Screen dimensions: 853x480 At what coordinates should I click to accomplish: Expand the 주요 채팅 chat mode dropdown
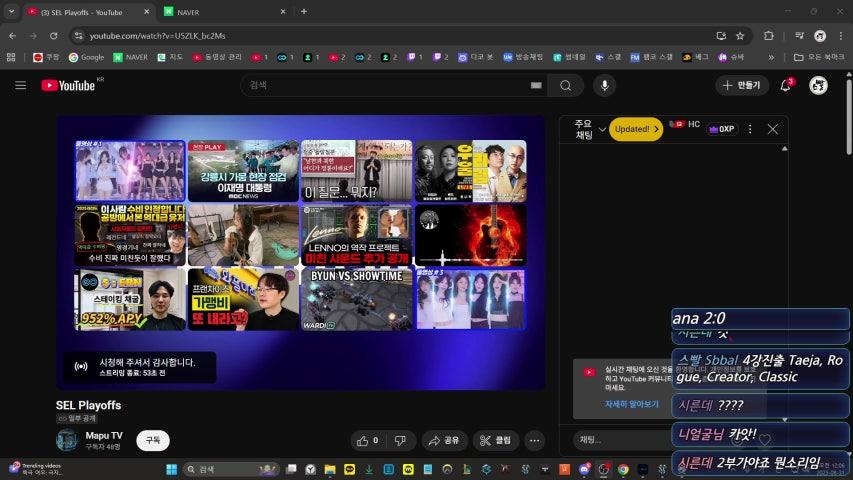pos(590,130)
